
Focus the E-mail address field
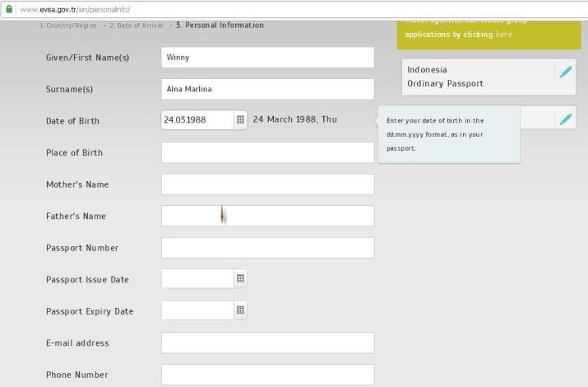tap(268, 343)
